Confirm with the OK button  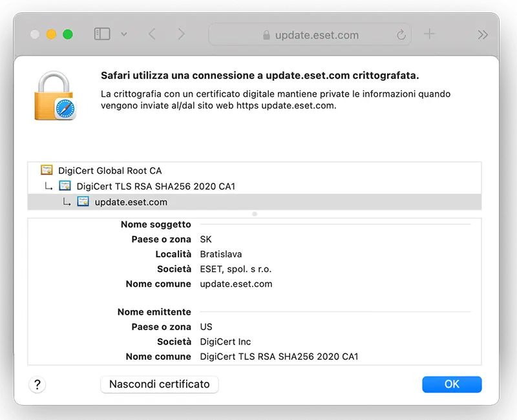point(452,384)
